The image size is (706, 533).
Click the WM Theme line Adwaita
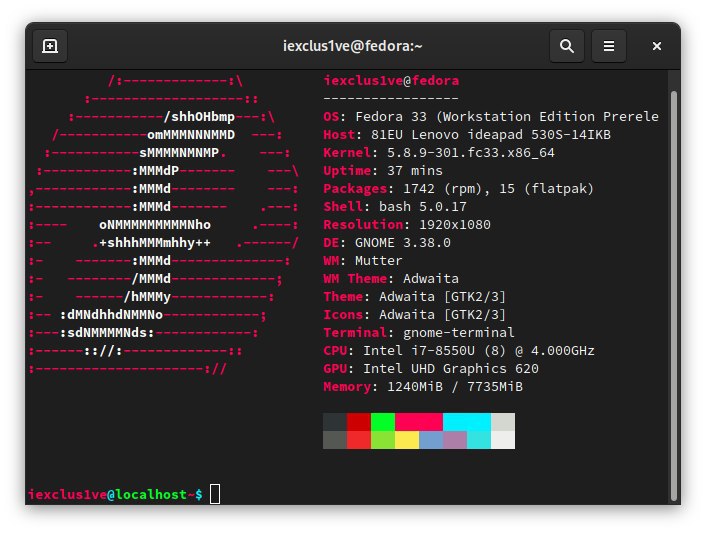[391, 279]
